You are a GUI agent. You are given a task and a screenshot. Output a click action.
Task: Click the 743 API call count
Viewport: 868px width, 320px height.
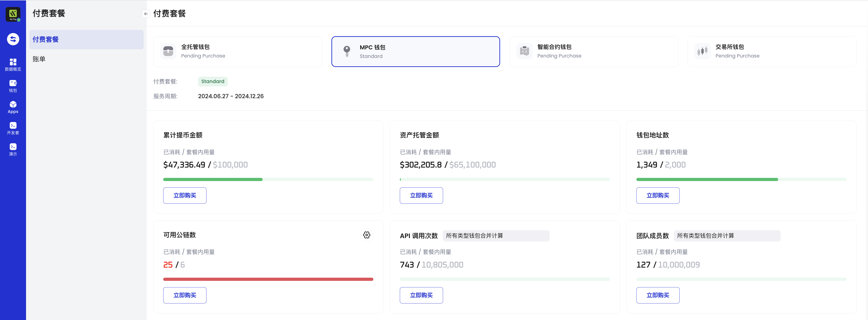407,265
